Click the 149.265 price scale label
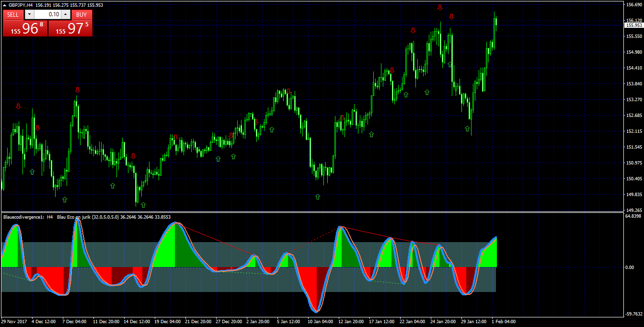This screenshot has height=327, width=644. pyautogui.click(x=633, y=210)
